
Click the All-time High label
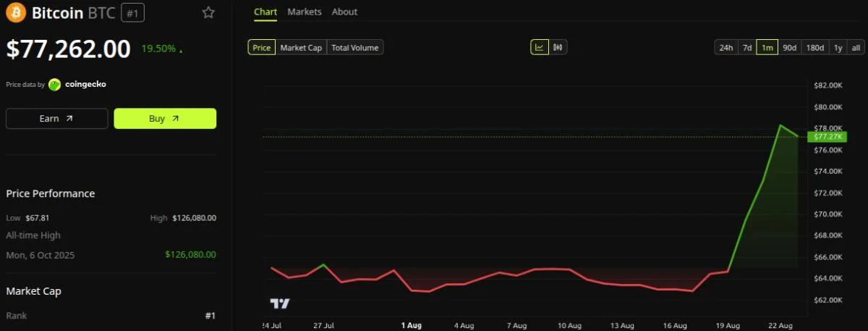point(33,235)
